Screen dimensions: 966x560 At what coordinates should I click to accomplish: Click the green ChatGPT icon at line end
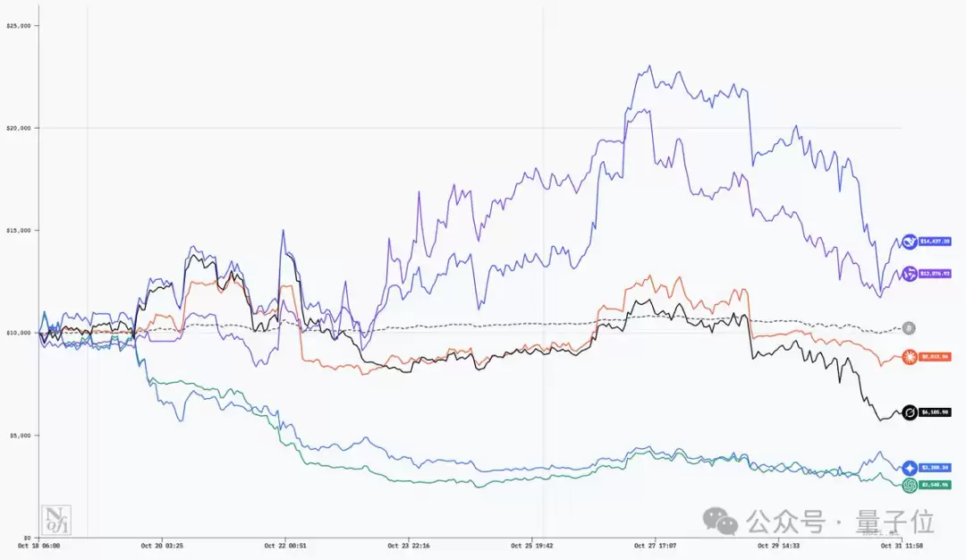[x=910, y=485]
